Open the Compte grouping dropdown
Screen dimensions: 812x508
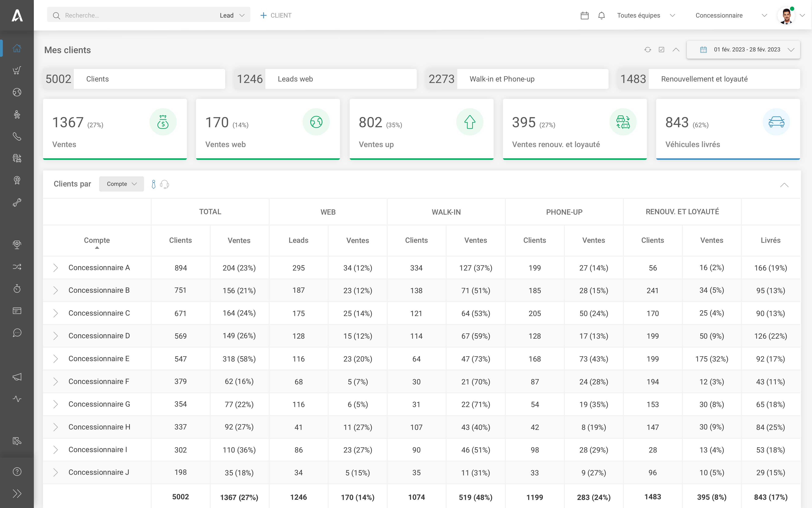pyautogui.click(x=121, y=184)
